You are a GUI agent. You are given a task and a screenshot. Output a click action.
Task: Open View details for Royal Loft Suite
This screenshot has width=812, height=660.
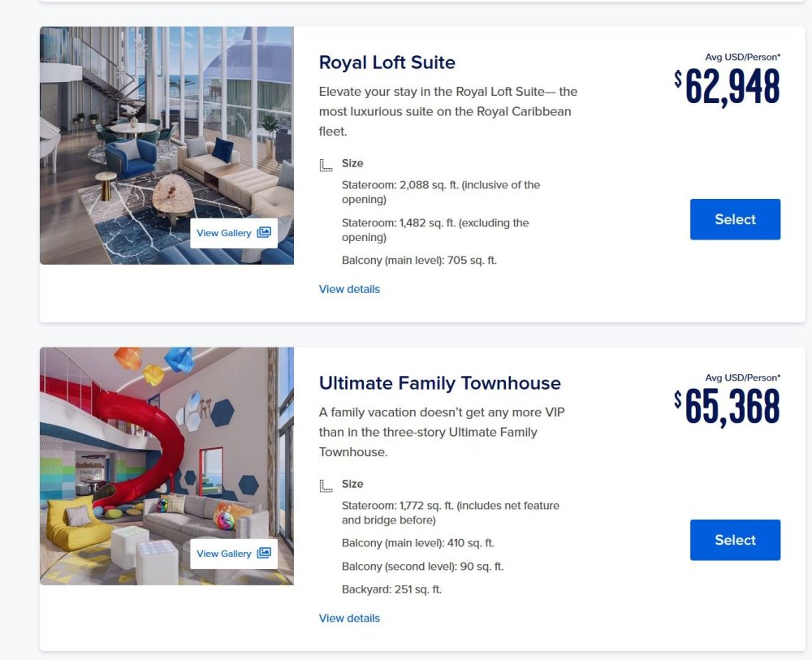(x=349, y=289)
